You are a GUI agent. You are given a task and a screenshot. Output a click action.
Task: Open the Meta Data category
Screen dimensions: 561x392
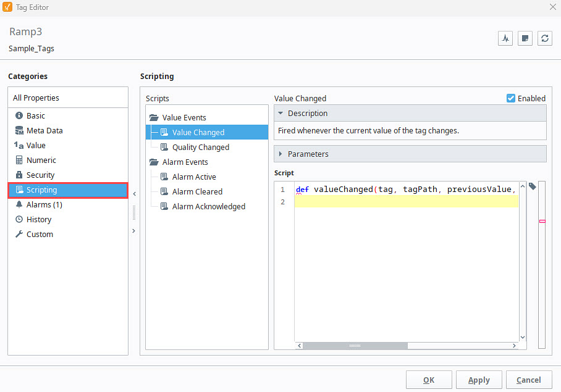pyautogui.click(x=68, y=130)
